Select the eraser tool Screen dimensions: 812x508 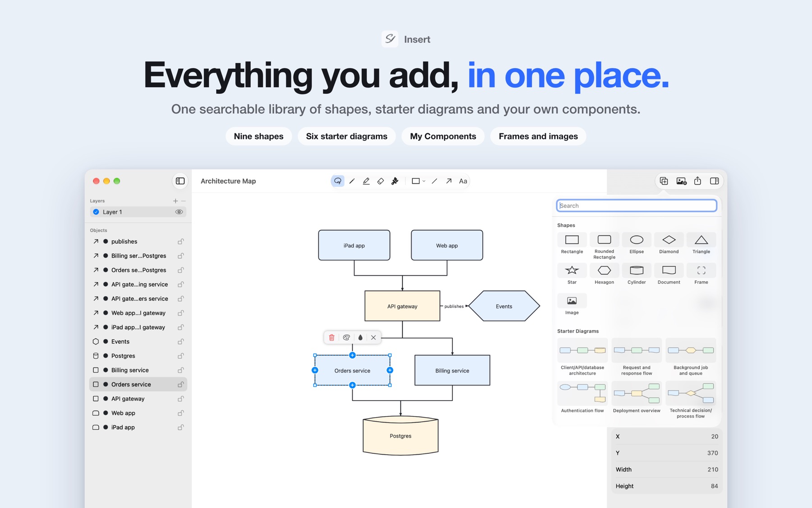pos(380,181)
